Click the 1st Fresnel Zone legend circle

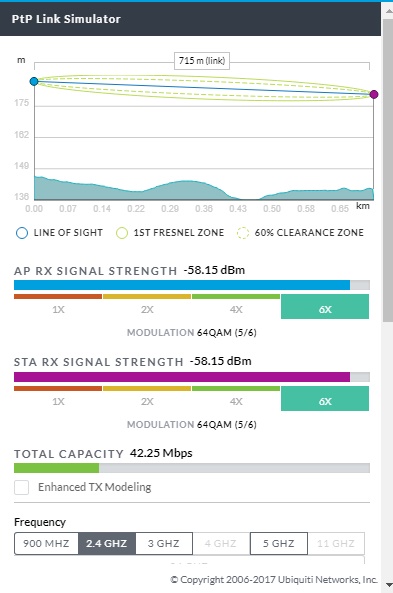(122, 233)
